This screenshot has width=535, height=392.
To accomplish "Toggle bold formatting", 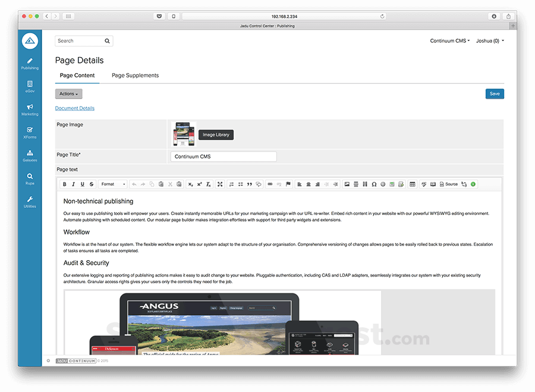I will coord(64,184).
